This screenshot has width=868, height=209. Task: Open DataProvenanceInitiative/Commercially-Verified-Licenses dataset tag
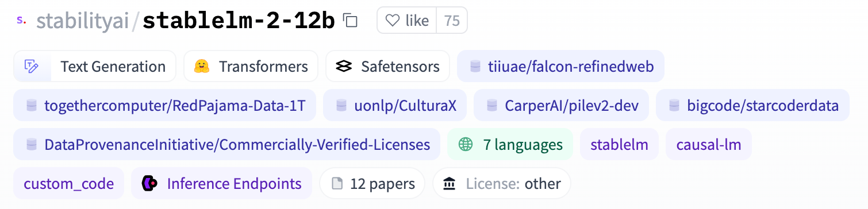tap(226, 145)
